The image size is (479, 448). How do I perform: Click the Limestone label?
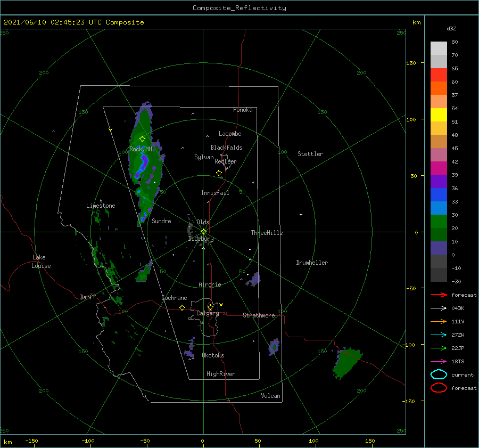pyautogui.click(x=101, y=206)
